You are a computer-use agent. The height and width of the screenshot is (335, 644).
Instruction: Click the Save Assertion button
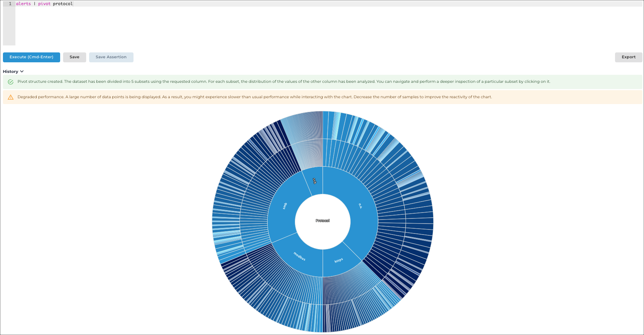pos(111,57)
